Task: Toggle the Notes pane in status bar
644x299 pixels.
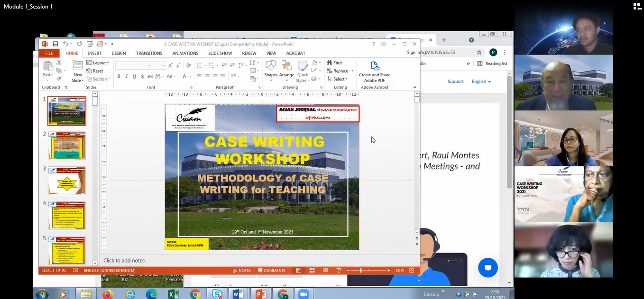Action: pyautogui.click(x=242, y=271)
